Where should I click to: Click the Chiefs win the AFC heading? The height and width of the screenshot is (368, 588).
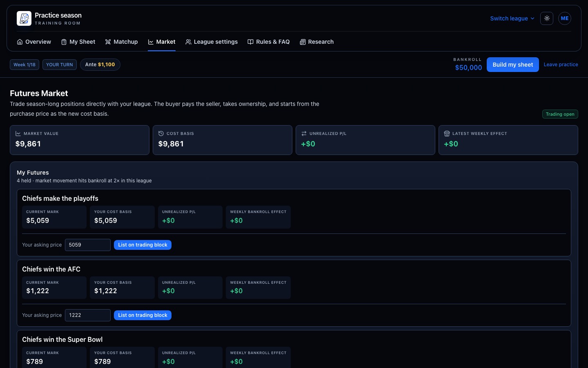point(51,269)
